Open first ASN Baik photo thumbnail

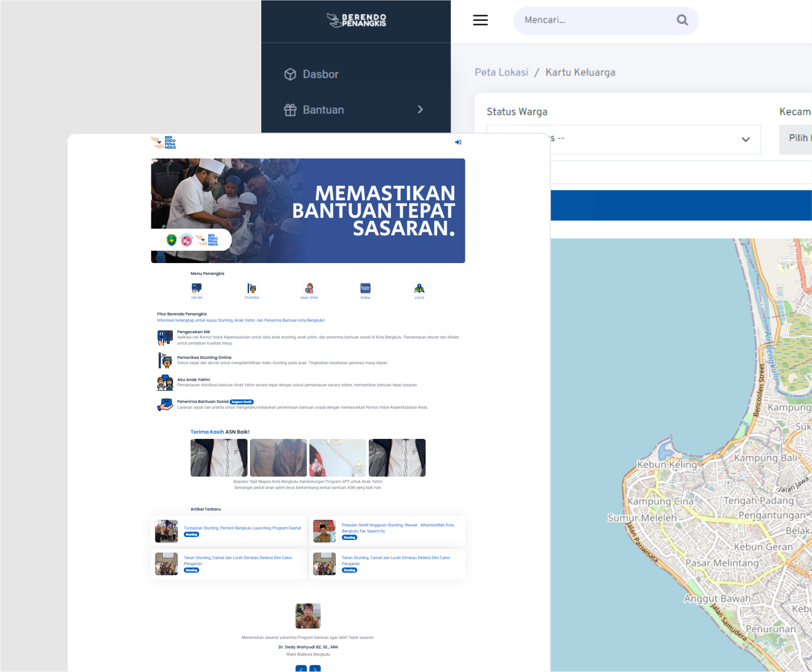219,458
